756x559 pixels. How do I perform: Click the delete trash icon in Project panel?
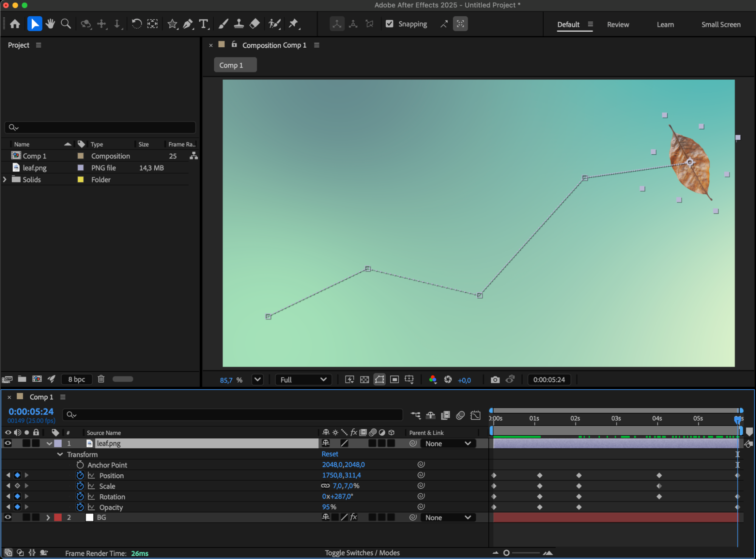coord(101,379)
